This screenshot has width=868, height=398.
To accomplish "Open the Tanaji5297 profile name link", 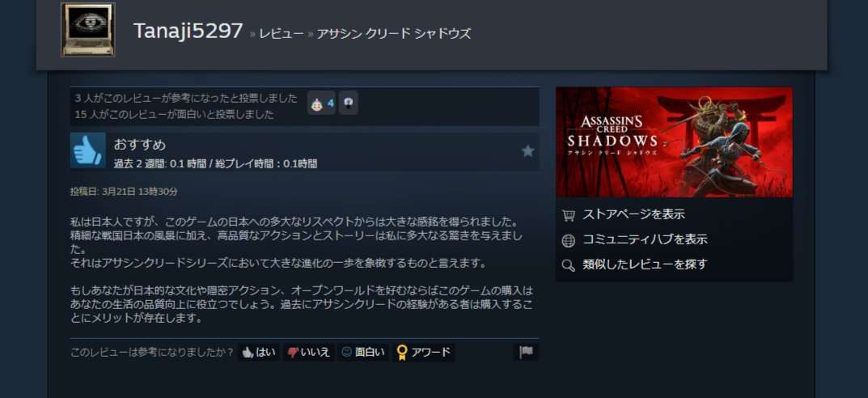I will pos(188,31).
